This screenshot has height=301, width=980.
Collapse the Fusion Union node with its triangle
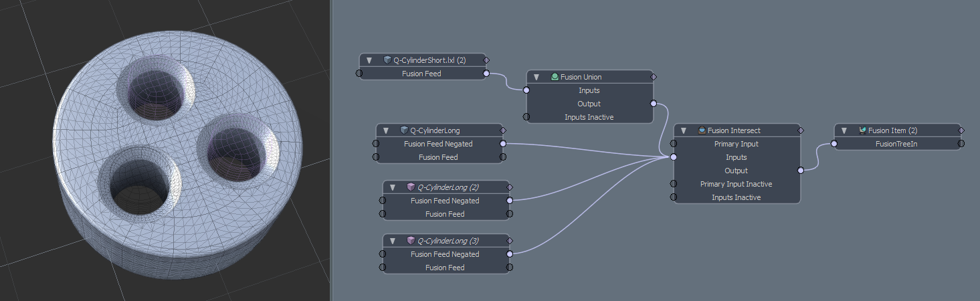[536, 77]
